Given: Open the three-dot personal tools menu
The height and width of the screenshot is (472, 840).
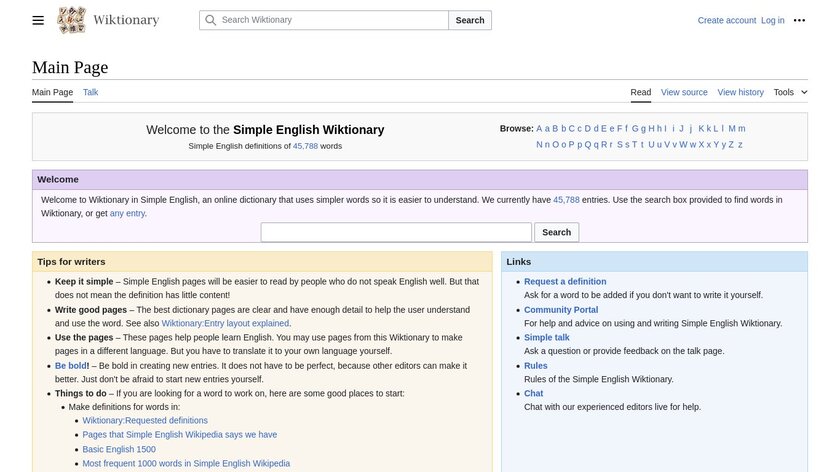Looking at the screenshot, I should coord(799,20).
